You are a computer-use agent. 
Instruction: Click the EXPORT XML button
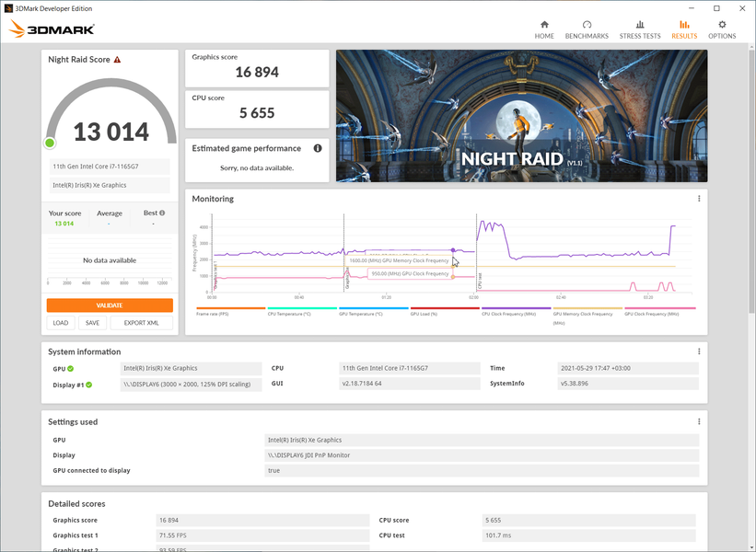(141, 323)
